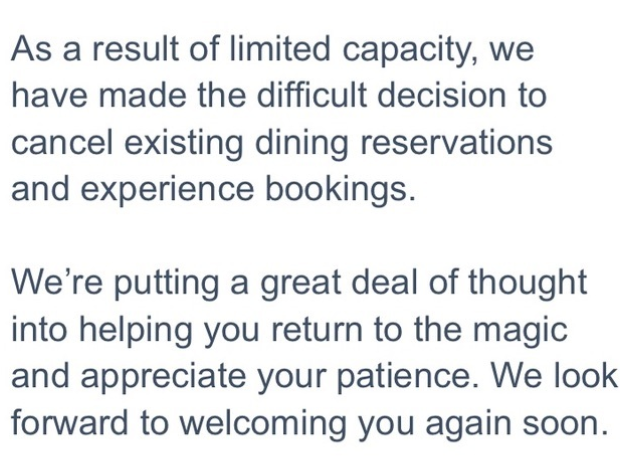
Task: Click the word 'cancel' in first paragraph
Action: (62, 143)
